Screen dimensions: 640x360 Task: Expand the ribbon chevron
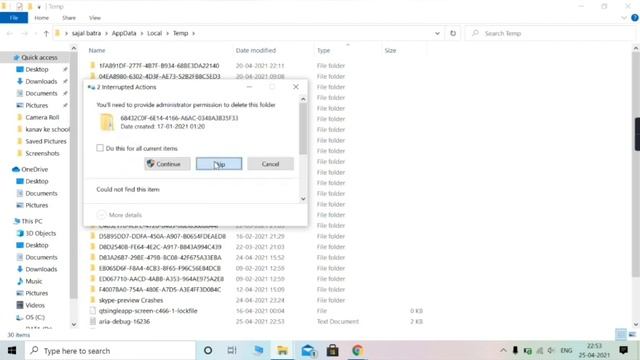[624, 18]
